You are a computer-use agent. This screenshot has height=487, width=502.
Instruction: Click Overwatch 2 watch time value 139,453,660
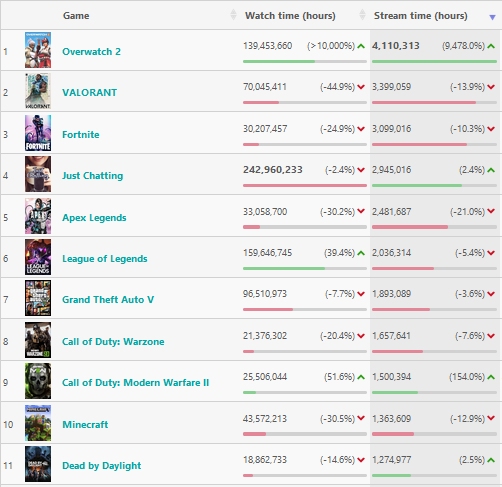pyautogui.click(x=268, y=46)
